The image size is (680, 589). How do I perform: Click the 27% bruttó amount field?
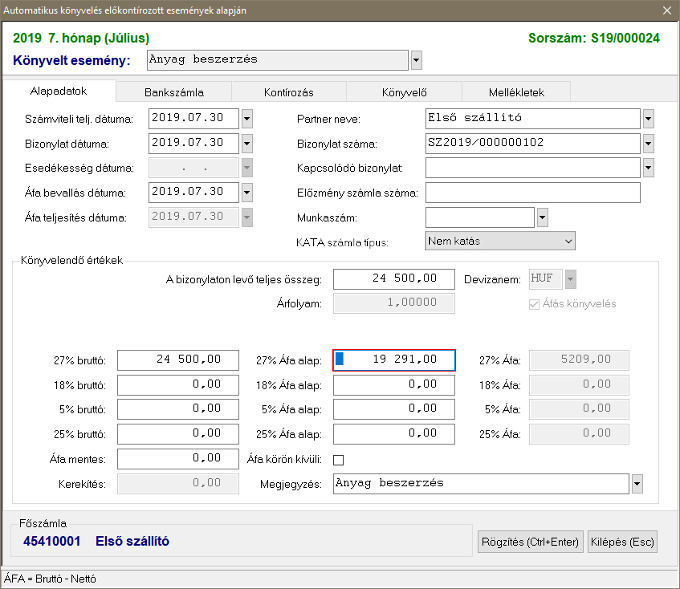coord(177,360)
